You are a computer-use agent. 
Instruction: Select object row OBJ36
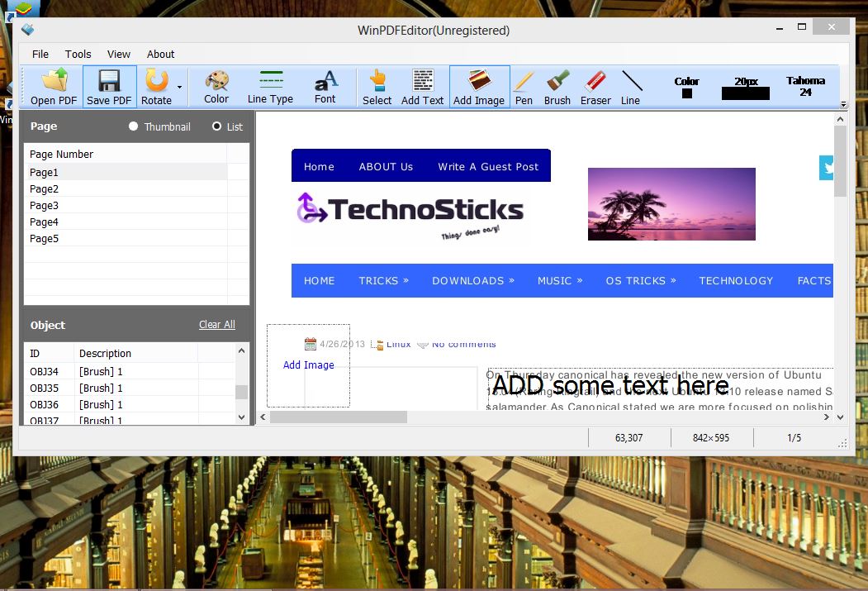(130, 404)
